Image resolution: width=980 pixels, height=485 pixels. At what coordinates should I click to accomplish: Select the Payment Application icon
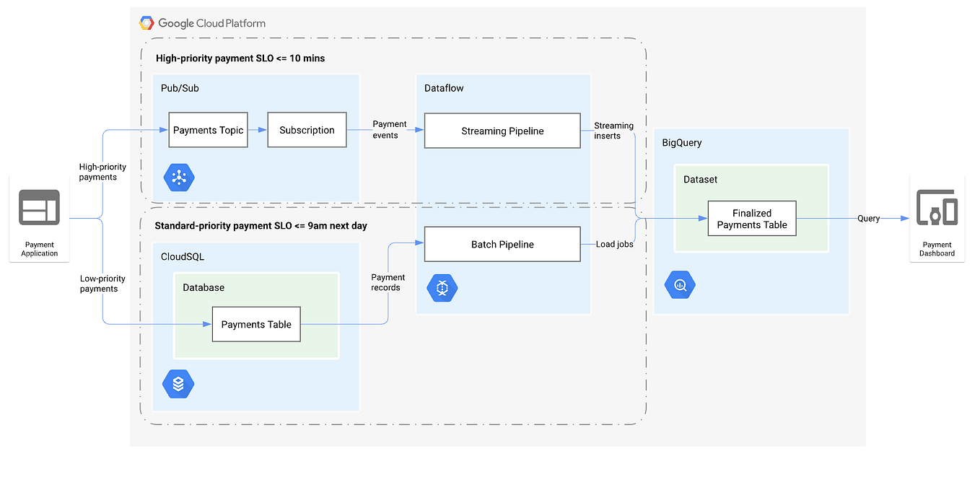(x=39, y=206)
